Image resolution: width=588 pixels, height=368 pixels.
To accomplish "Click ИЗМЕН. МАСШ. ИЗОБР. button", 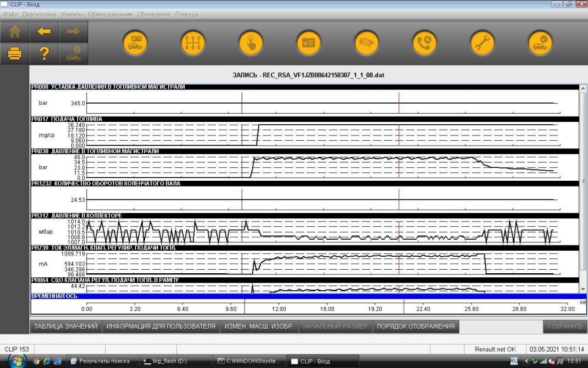I will pos(259,326).
